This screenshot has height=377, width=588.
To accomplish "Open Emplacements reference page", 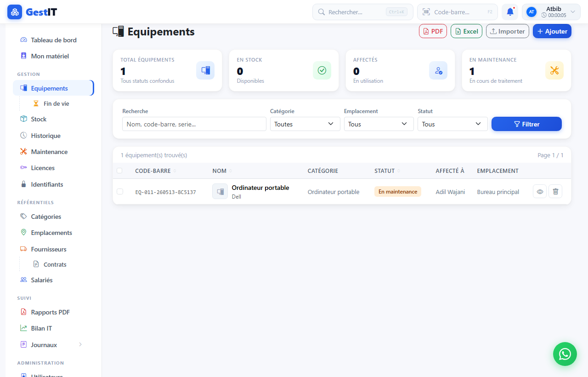I will point(53,233).
